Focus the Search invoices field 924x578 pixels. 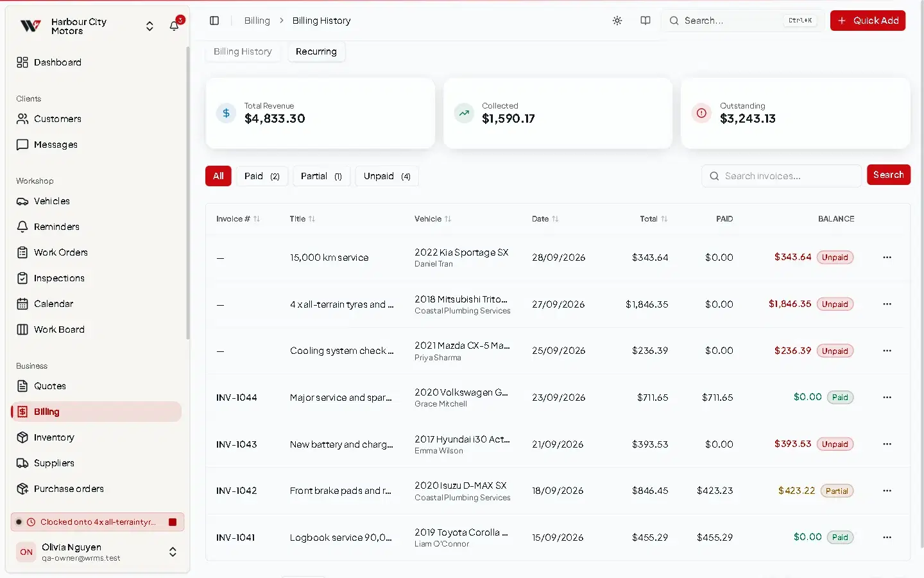(x=782, y=176)
